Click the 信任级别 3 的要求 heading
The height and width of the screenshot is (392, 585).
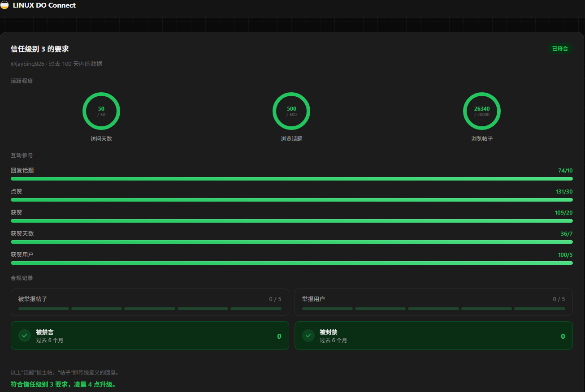click(x=40, y=49)
